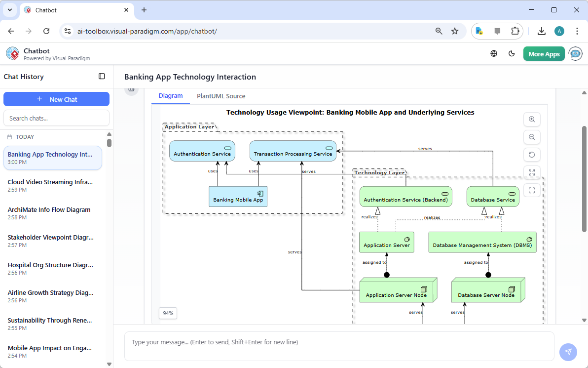Open the Visual Paradigm link
The width and height of the screenshot is (588, 368).
71,58
